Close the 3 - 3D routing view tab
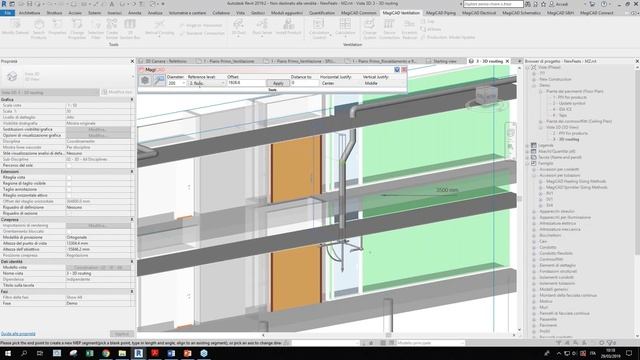640x360 pixels. pyautogui.click(x=507, y=61)
